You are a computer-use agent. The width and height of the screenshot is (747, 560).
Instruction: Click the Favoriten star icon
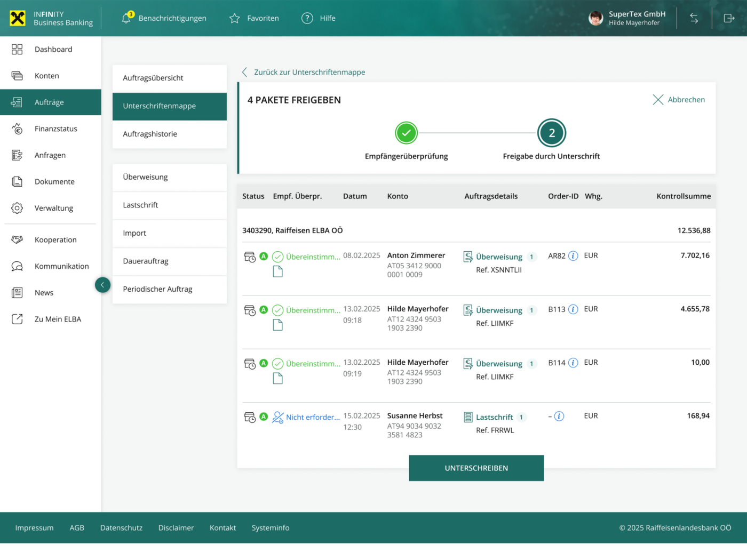(x=234, y=19)
